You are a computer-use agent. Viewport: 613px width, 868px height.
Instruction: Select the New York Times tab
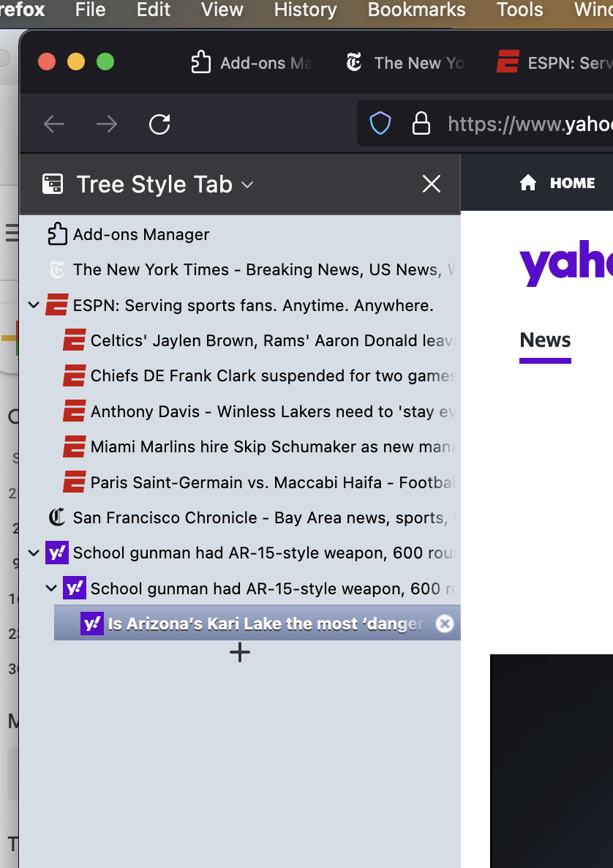[x=219, y=269]
